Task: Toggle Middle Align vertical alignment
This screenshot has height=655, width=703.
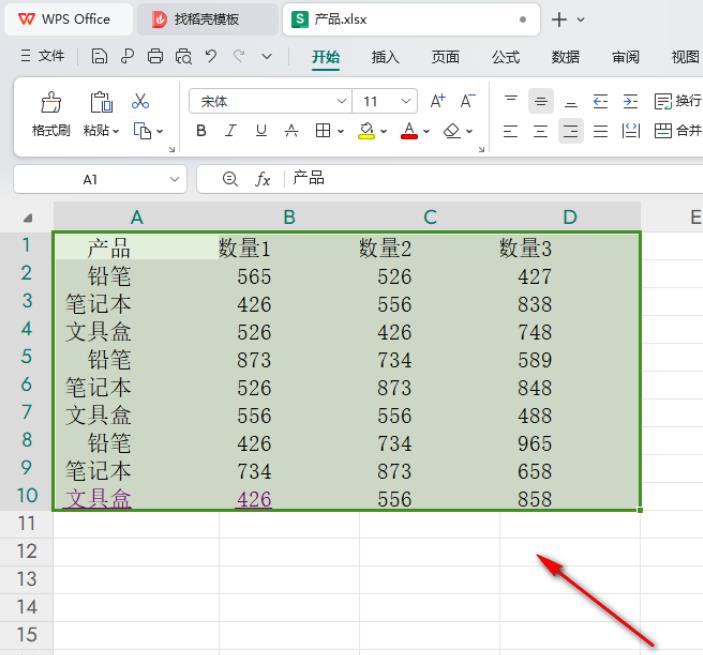Action: [x=541, y=101]
